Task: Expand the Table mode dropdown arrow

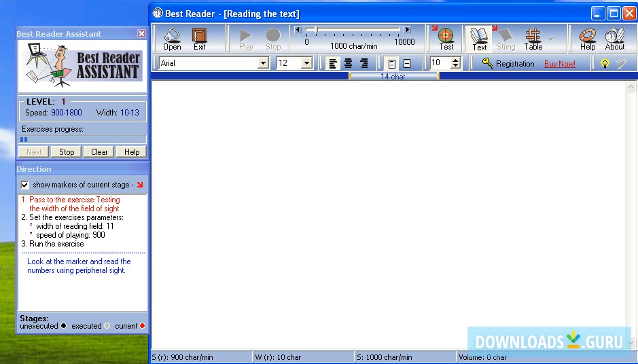Action: [x=551, y=39]
